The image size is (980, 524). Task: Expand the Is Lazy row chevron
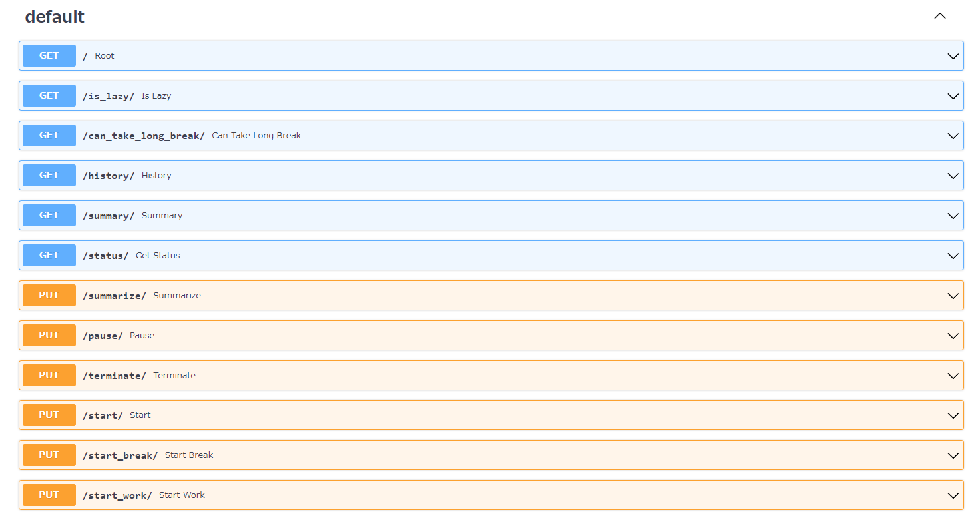tap(953, 96)
